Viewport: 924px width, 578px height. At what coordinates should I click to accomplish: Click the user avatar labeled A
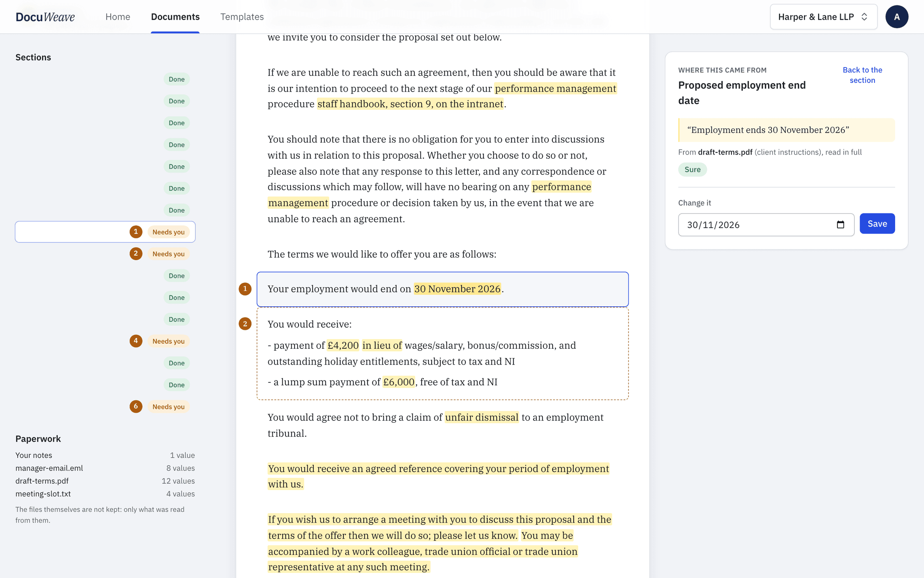click(x=897, y=17)
